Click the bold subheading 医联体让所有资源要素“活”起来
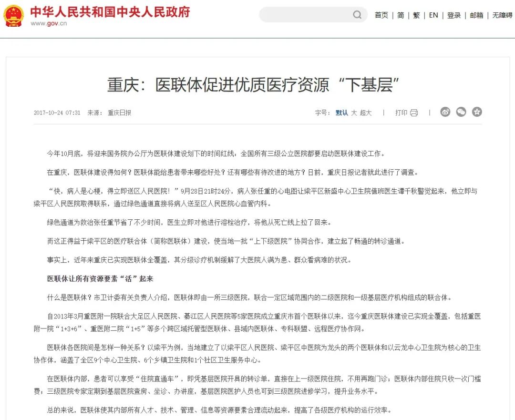Screen dimensions: 515x420 (100, 279)
